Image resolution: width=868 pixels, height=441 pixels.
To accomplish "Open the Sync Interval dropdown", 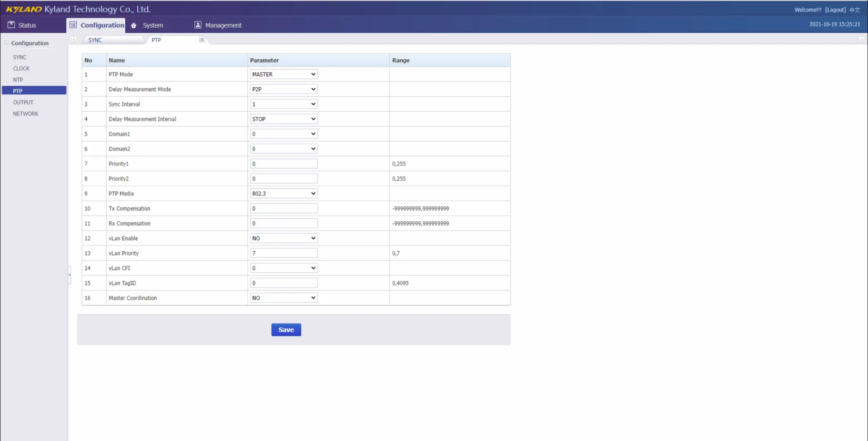I will (284, 104).
